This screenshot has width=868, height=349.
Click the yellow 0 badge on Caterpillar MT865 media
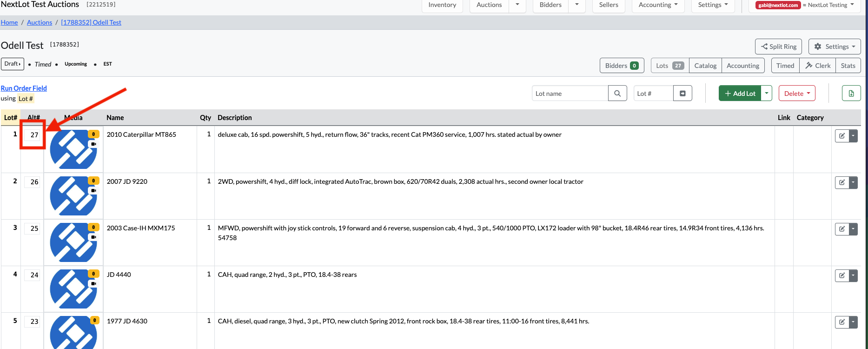[x=93, y=134]
